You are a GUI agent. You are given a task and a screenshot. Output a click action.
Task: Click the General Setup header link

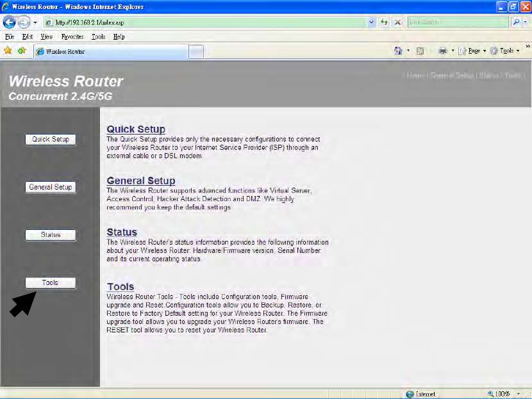point(452,76)
